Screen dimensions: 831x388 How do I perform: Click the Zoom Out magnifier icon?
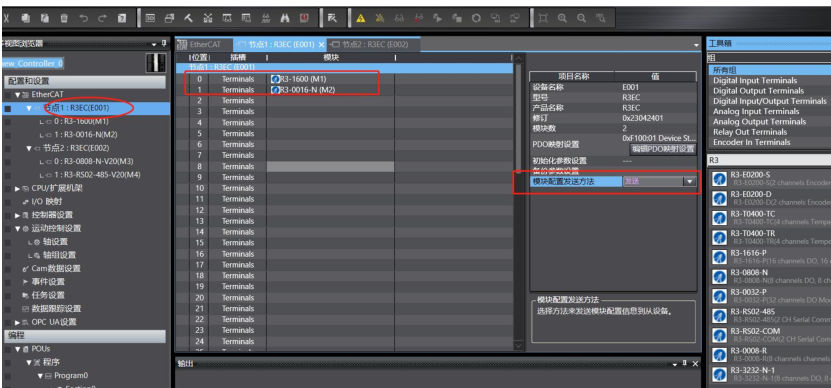coord(581,18)
